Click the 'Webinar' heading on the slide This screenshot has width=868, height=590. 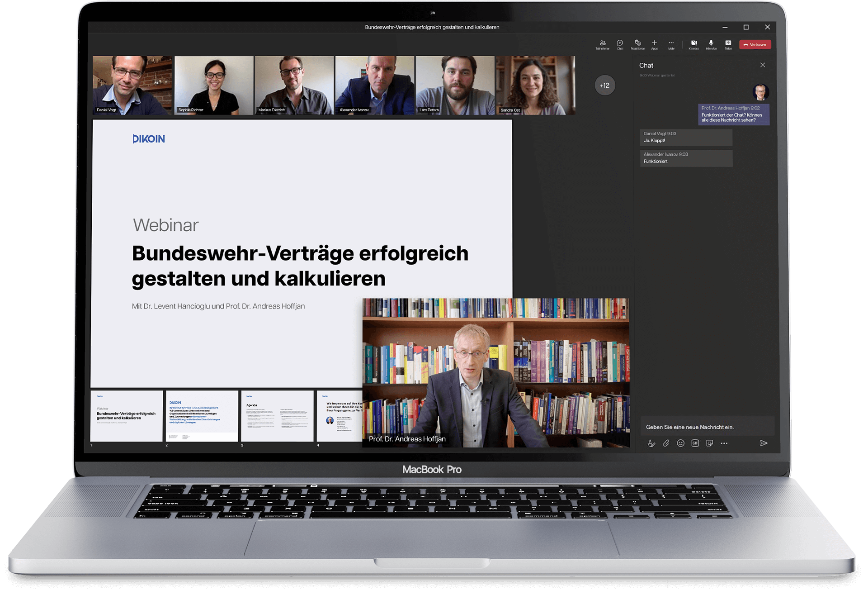click(x=165, y=225)
